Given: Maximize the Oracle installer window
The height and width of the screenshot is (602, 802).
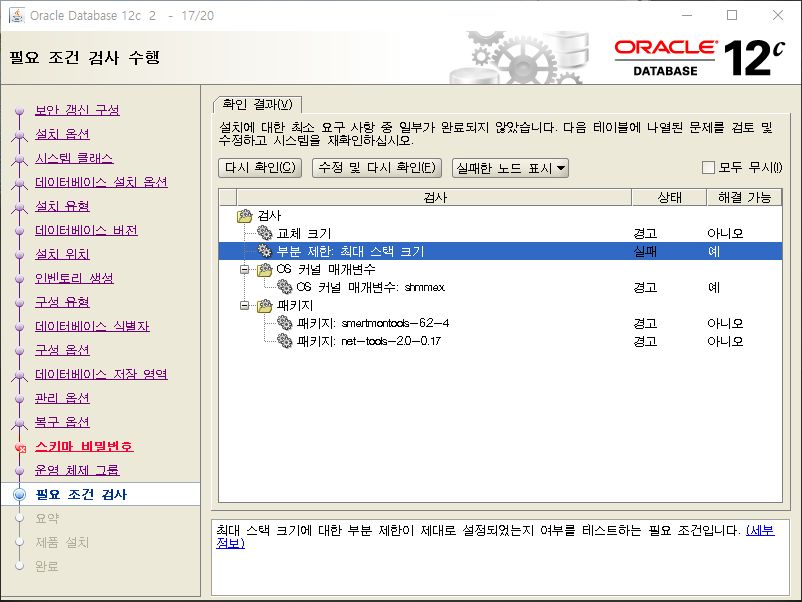Looking at the screenshot, I should pyautogui.click(x=732, y=15).
